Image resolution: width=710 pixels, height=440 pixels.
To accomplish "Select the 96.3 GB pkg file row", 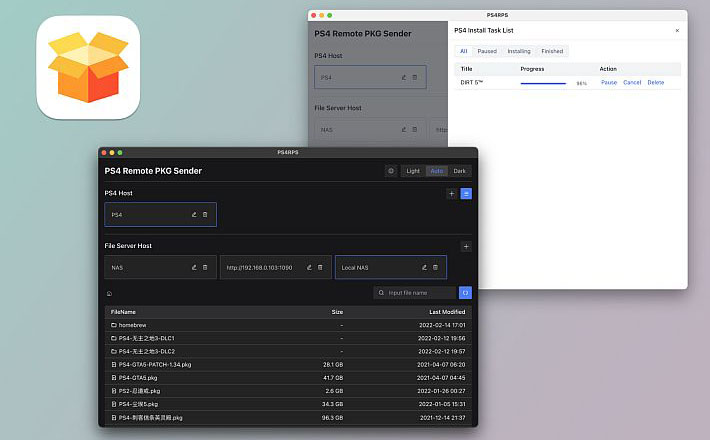I will click(288, 417).
